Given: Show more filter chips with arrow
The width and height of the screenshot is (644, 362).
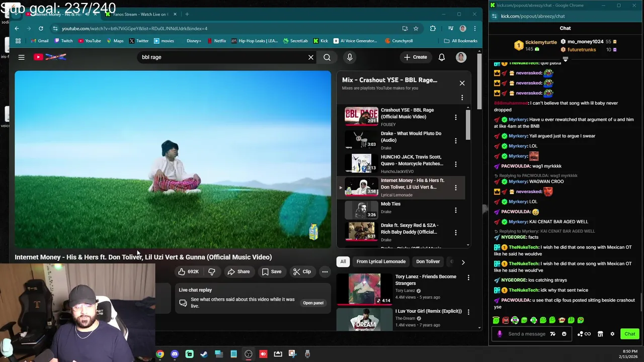Looking at the screenshot, I should (x=463, y=262).
